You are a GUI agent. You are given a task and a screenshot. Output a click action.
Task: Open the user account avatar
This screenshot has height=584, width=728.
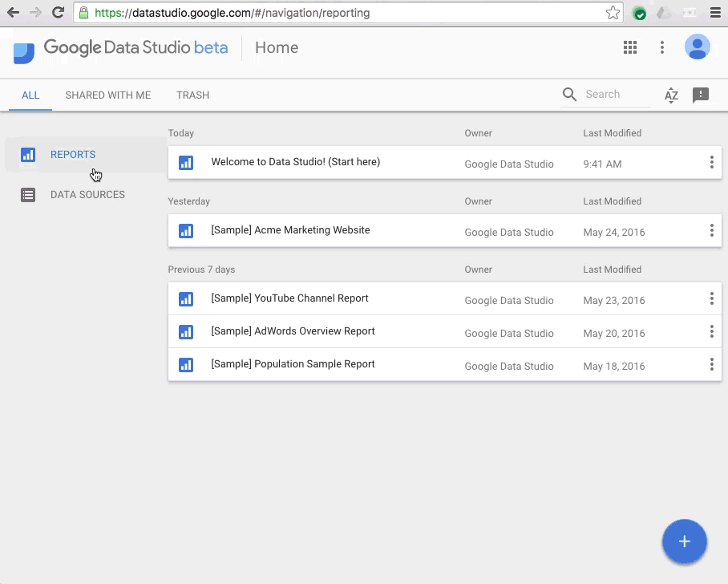[x=697, y=47]
